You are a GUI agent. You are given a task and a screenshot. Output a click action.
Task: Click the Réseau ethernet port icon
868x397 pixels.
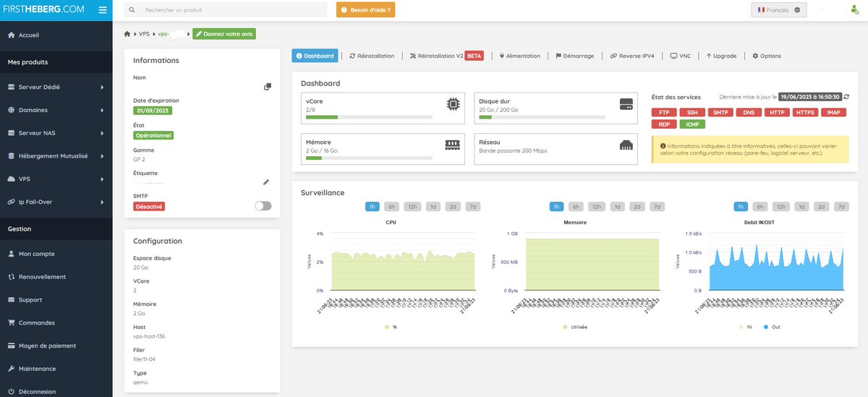coord(626,145)
